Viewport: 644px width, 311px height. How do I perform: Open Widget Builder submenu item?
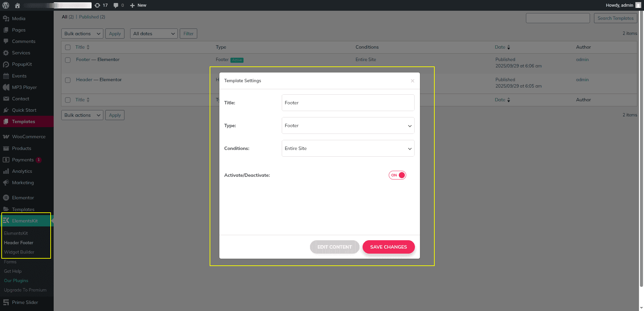pyautogui.click(x=19, y=252)
